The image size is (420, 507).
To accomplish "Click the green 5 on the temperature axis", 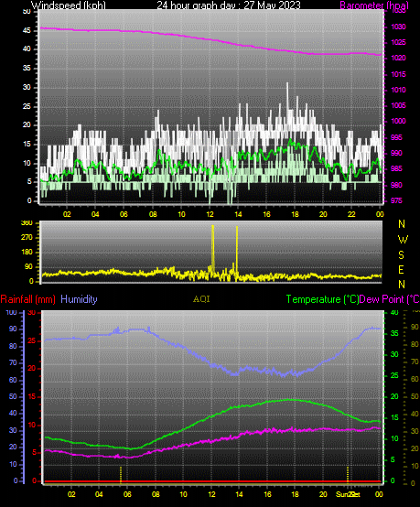I will pyautogui.click(x=393, y=459).
